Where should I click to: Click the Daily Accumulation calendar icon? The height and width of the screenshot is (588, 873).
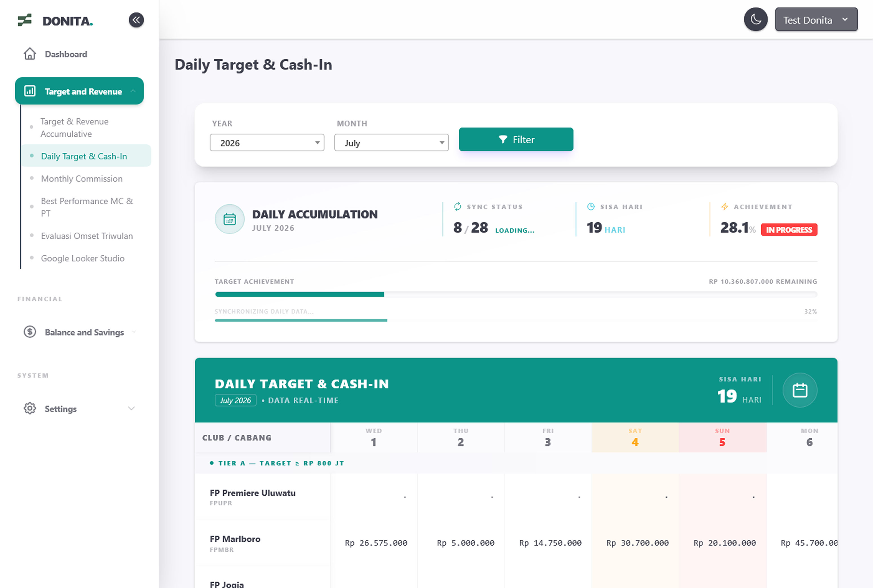tap(230, 219)
